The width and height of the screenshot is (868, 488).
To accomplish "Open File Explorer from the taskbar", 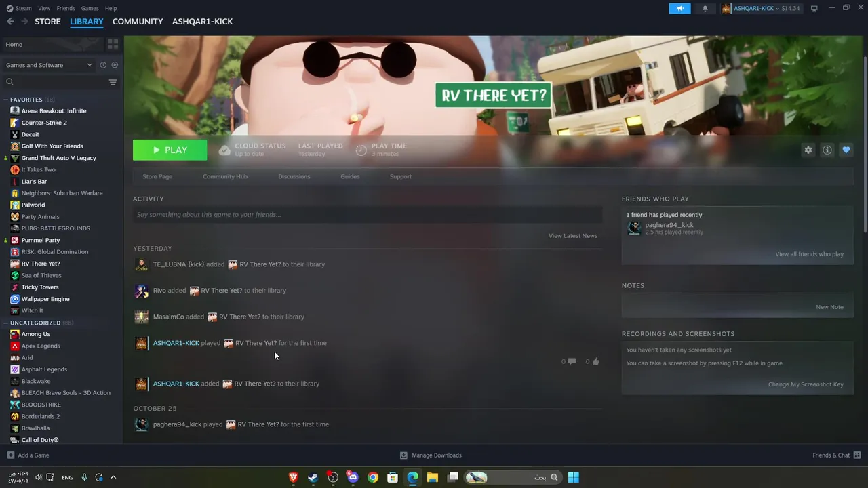I will 432,477.
